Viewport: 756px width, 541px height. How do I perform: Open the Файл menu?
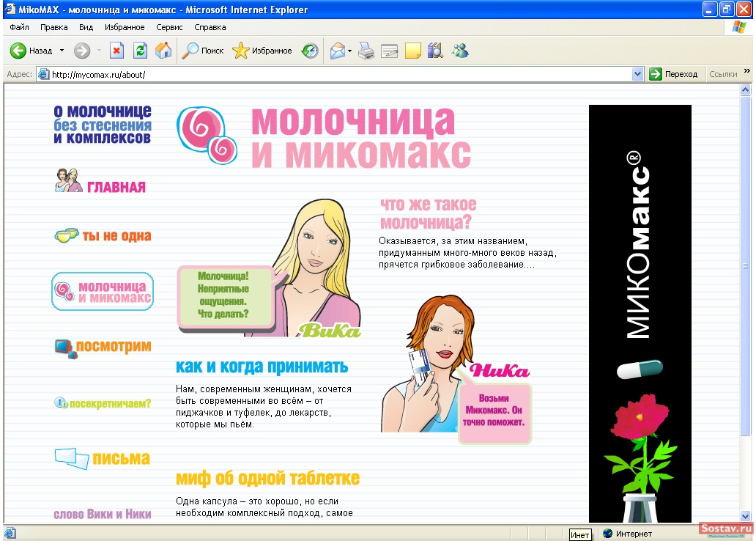[19, 27]
